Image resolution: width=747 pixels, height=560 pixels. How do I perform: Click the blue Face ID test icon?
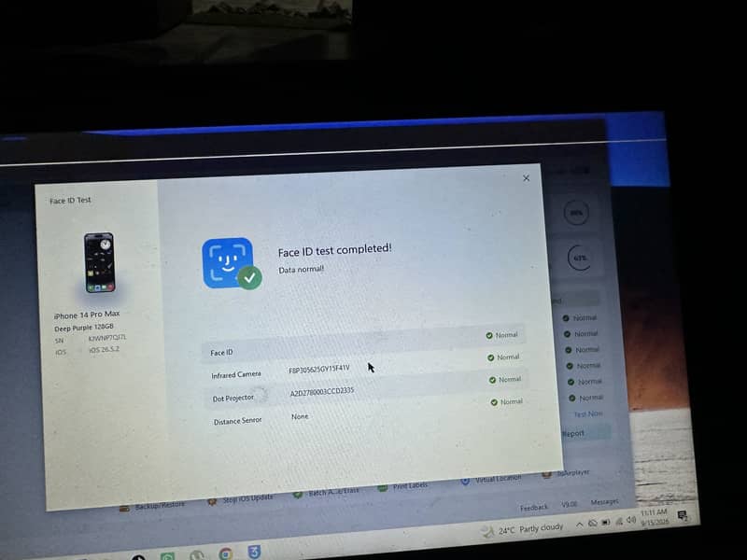(228, 263)
